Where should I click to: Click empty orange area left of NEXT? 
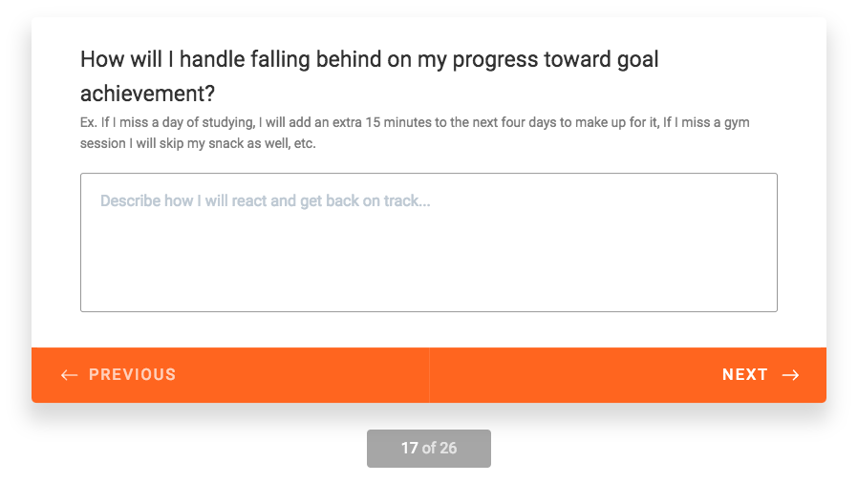click(574, 375)
